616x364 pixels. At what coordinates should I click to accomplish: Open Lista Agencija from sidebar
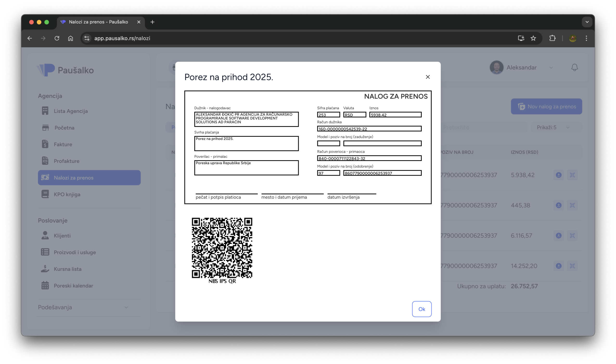pyautogui.click(x=71, y=111)
